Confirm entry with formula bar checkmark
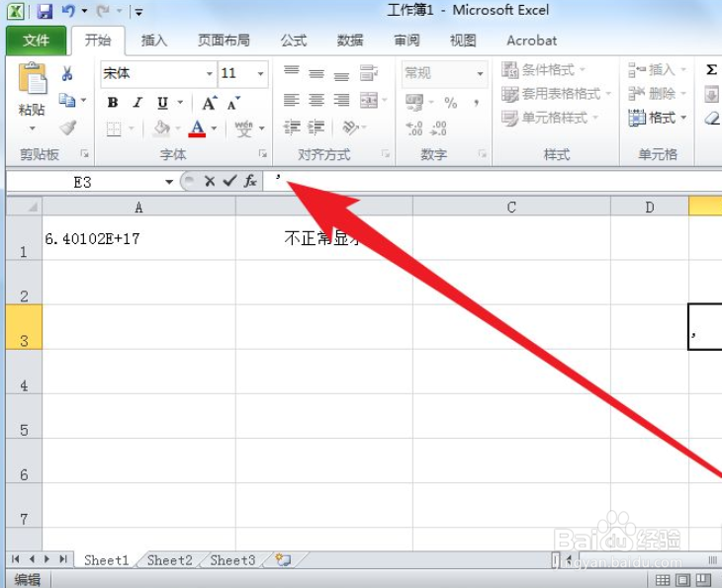 (x=229, y=181)
